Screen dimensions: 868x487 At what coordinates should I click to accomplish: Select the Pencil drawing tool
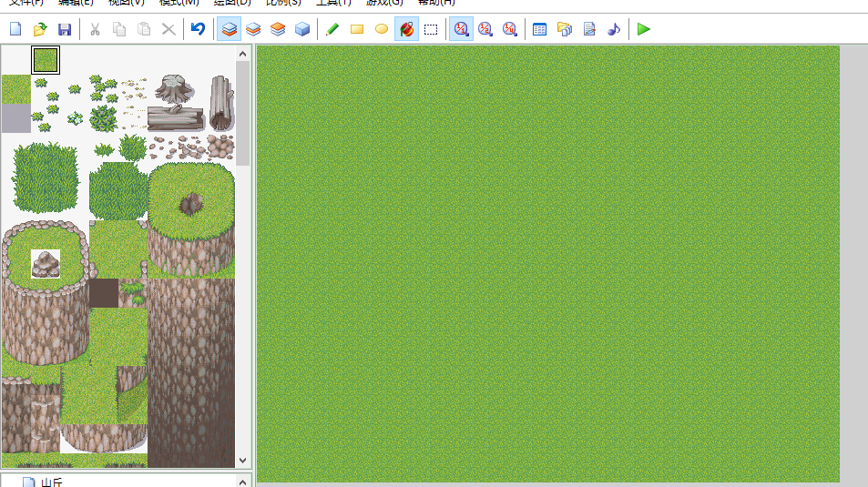pyautogui.click(x=332, y=29)
